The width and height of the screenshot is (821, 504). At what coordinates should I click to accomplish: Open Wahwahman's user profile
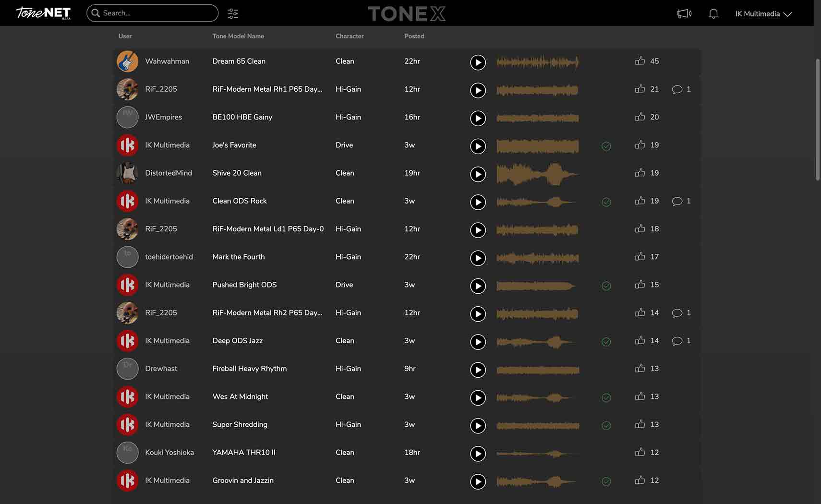pos(167,61)
